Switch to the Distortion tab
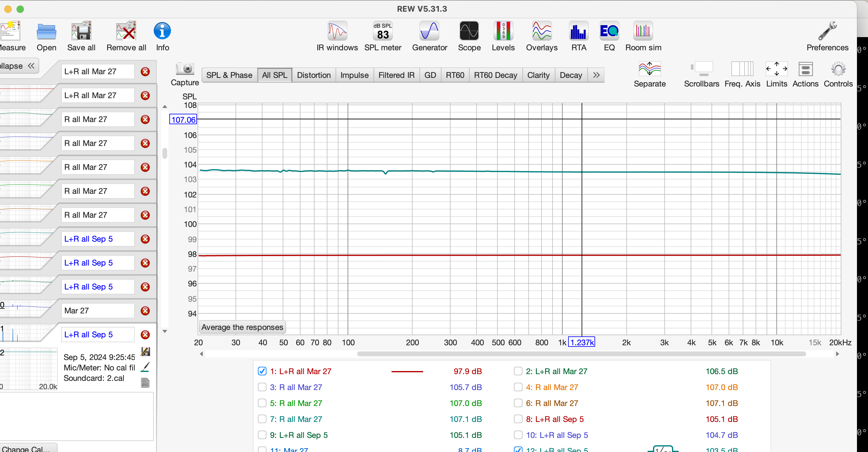The height and width of the screenshot is (452, 868). (314, 75)
